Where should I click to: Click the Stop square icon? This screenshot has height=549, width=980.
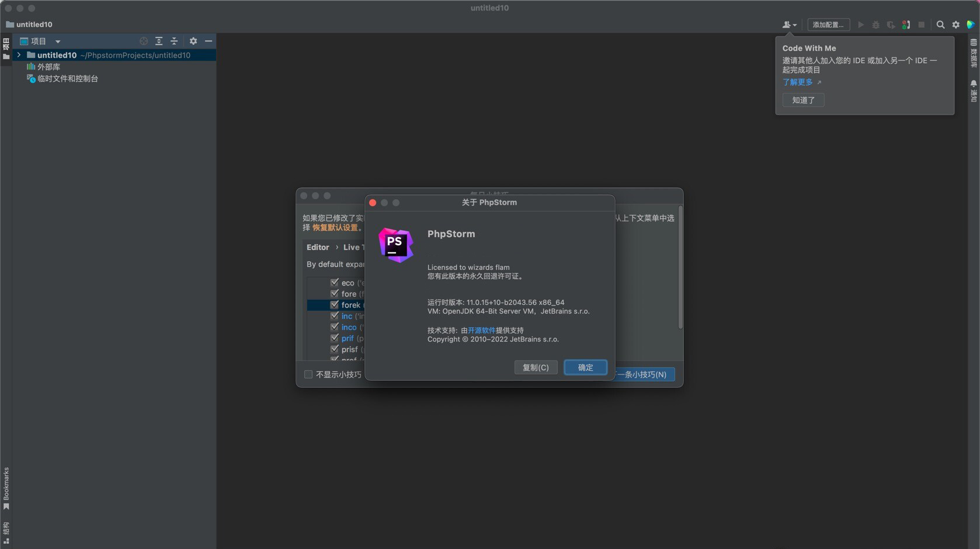tap(922, 25)
